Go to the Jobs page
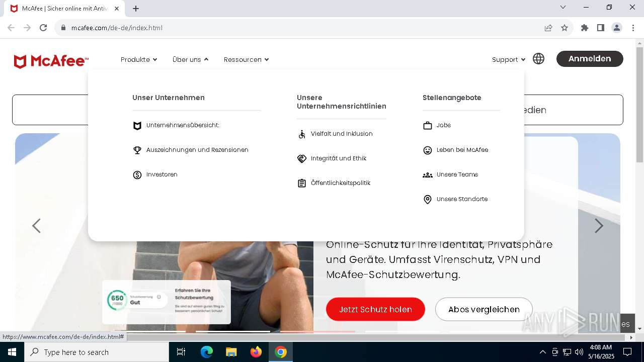 pyautogui.click(x=444, y=125)
